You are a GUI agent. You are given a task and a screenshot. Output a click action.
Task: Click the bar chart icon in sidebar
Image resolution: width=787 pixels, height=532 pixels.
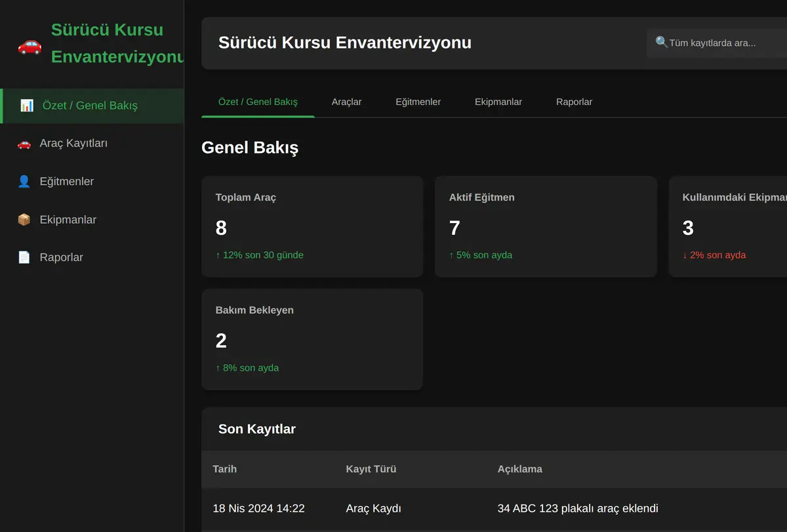27,106
